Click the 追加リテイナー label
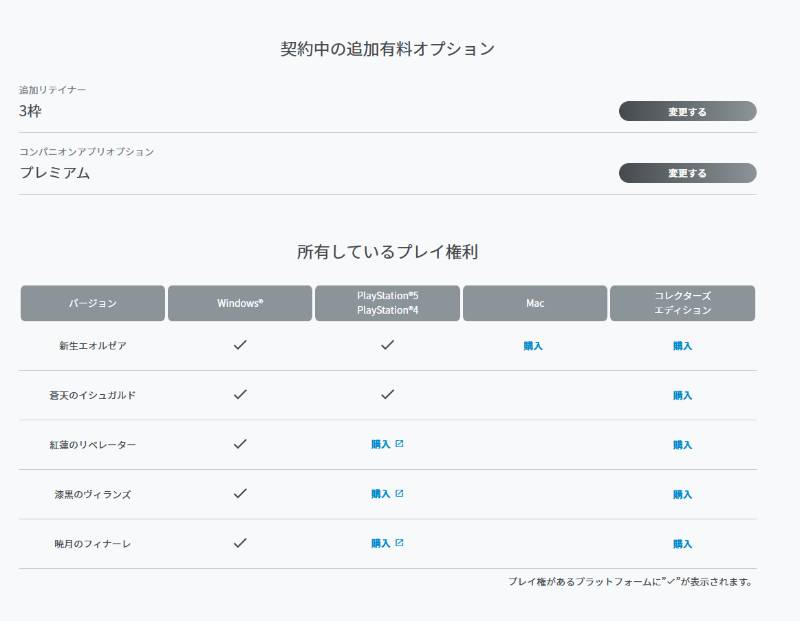This screenshot has width=800, height=621. pos(53,90)
